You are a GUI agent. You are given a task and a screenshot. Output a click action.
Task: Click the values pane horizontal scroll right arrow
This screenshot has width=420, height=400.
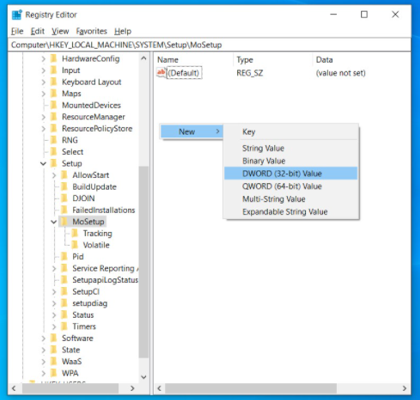pos(404,388)
